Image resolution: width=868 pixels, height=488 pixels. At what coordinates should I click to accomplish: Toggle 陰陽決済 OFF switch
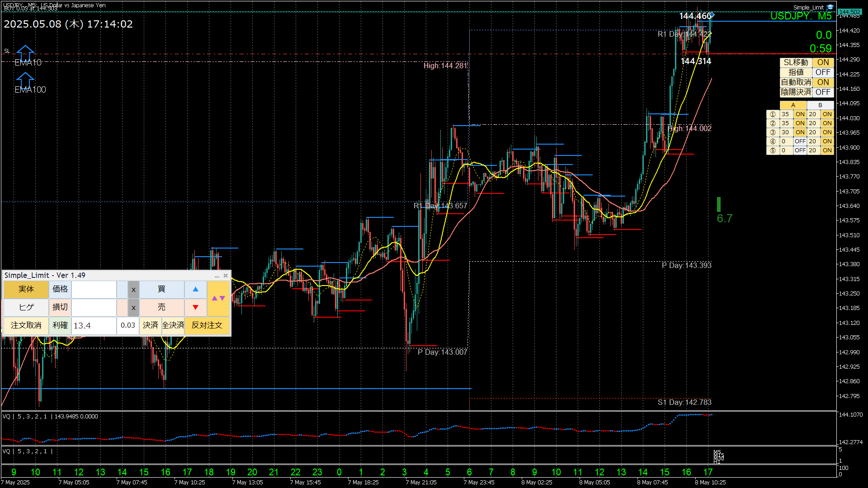pos(823,92)
